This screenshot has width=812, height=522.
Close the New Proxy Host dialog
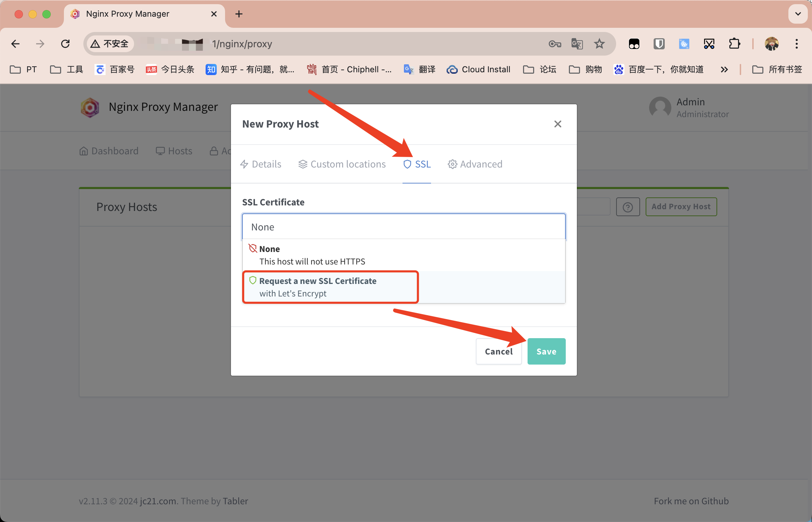(558, 124)
